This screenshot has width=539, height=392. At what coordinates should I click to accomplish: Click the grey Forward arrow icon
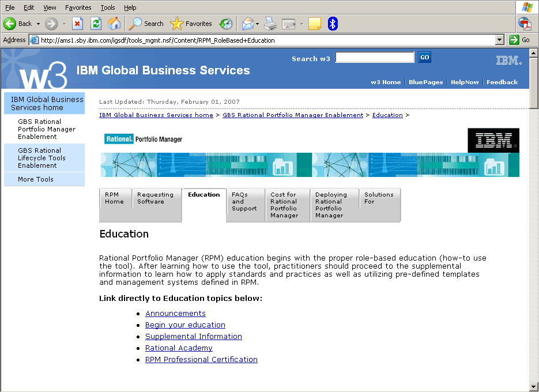tap(51, 24)
